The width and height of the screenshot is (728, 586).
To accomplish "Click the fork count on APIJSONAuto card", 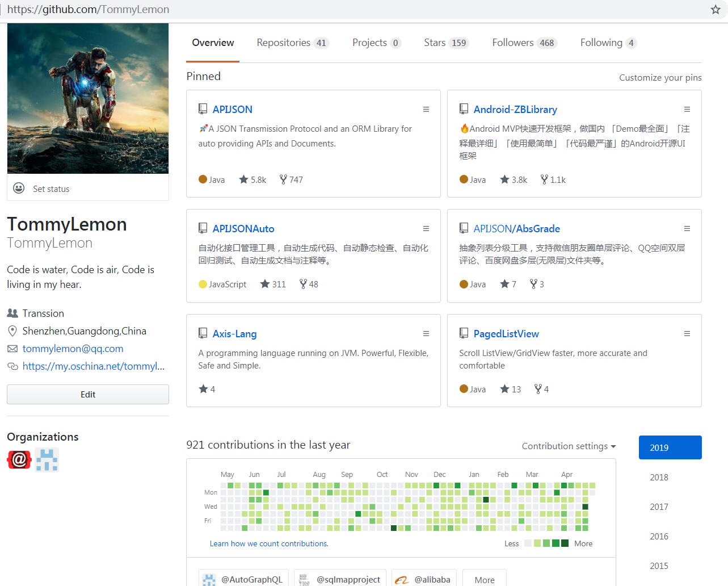I will point(309,284).
